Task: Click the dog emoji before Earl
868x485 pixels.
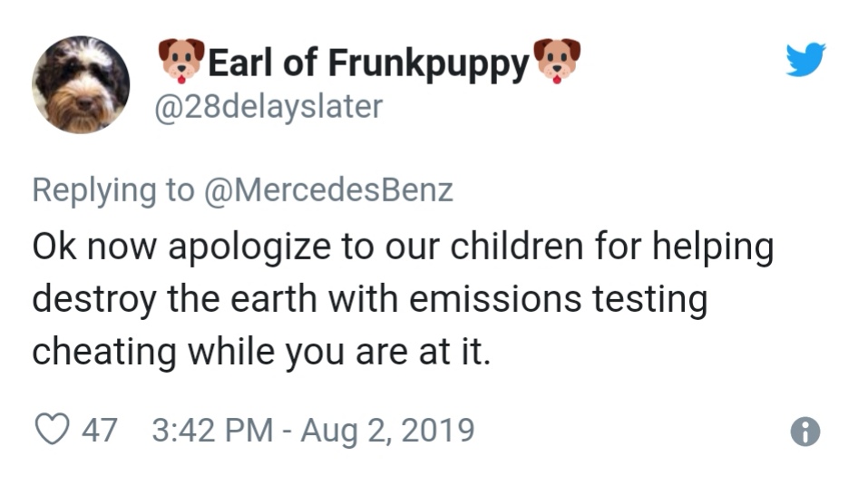Action: 180,61
